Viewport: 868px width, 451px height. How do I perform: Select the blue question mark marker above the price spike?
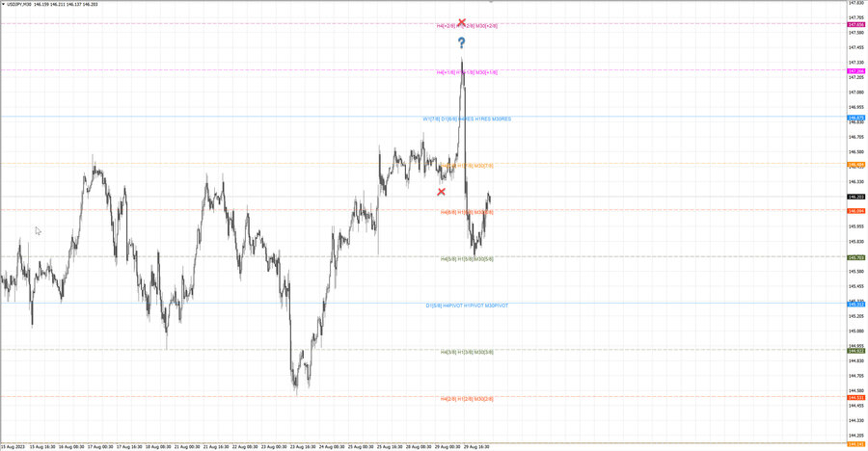tap(462, 42)
